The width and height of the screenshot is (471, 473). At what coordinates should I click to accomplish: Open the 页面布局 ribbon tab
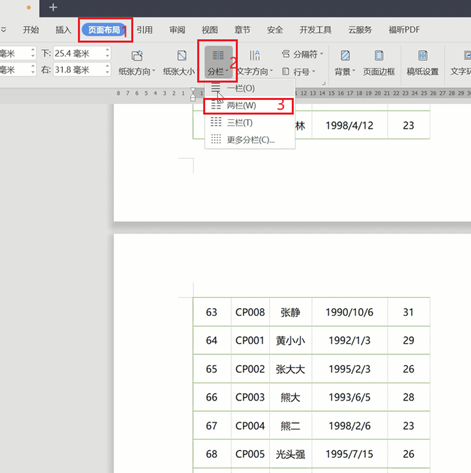[x=104, y=30]
